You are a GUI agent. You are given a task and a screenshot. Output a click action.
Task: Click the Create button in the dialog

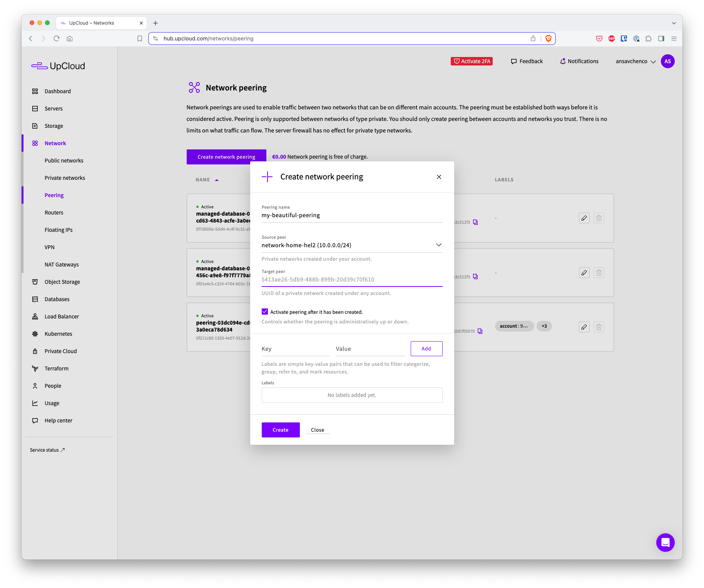click(x=280, y=430)
